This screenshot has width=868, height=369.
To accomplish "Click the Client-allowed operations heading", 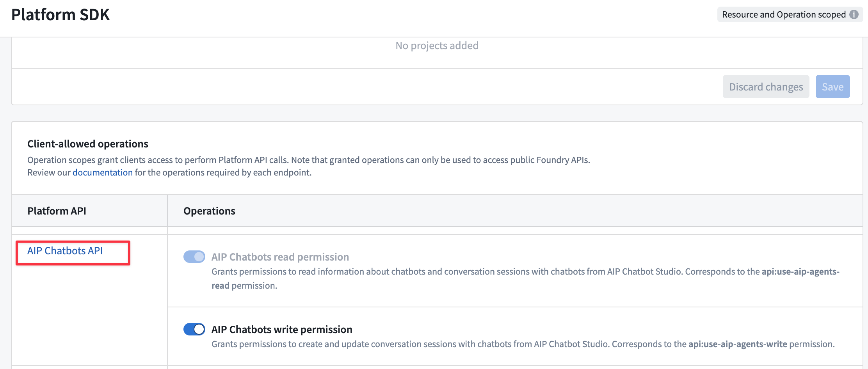I will pyautogui.click(x=87, y=144).
